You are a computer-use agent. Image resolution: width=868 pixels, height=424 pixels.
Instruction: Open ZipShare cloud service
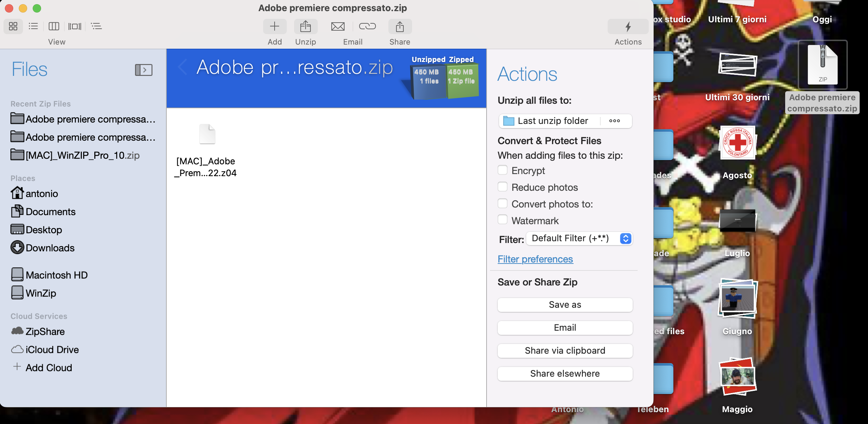coord(38,331)
